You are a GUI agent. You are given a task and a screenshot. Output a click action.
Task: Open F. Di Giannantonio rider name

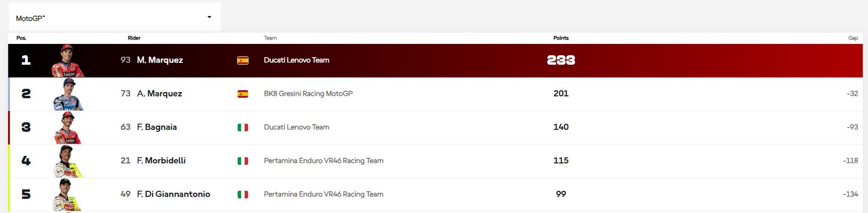click(x=173, y=194)
